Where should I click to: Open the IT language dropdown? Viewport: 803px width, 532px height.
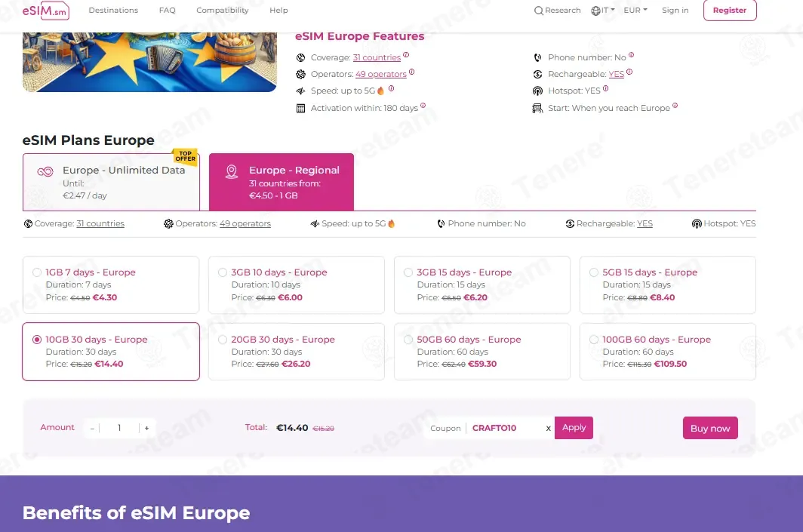click(603, 11)
